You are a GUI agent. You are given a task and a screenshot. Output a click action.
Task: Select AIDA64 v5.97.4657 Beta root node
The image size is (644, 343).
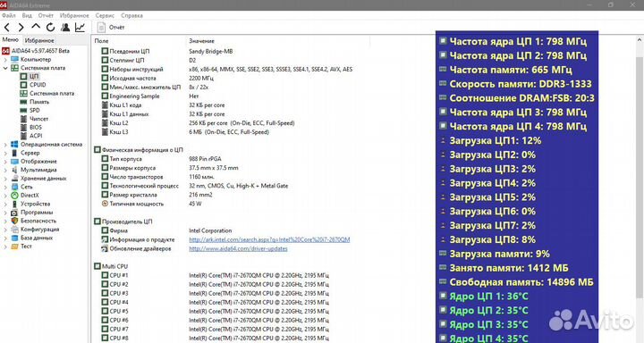36,51
